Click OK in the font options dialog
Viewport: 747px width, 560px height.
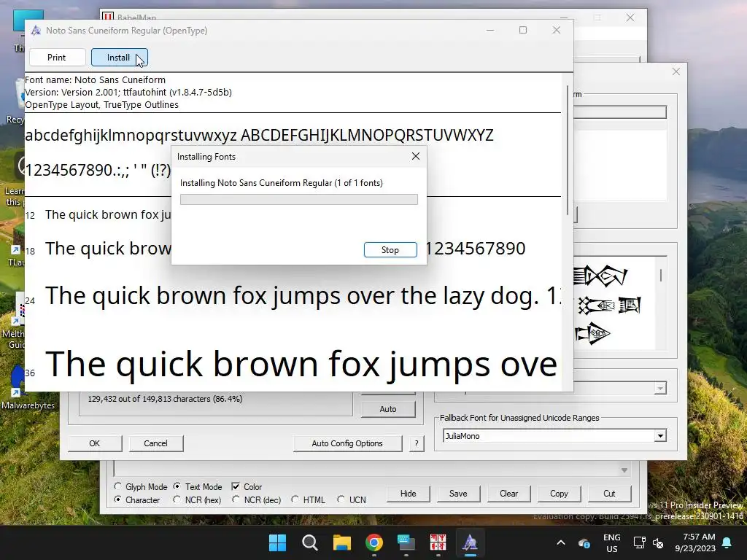coord(95,443)
